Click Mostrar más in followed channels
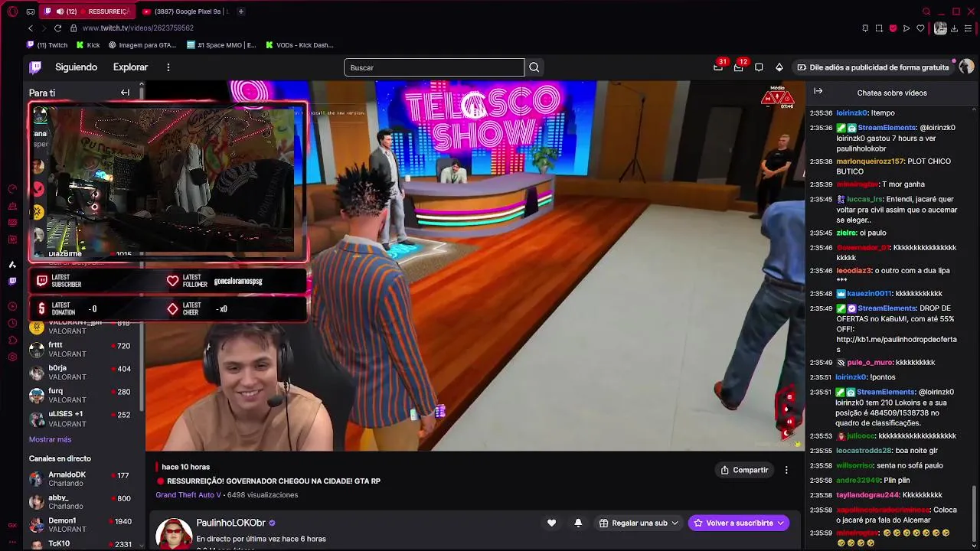980x551 pixels. (50, 439)
